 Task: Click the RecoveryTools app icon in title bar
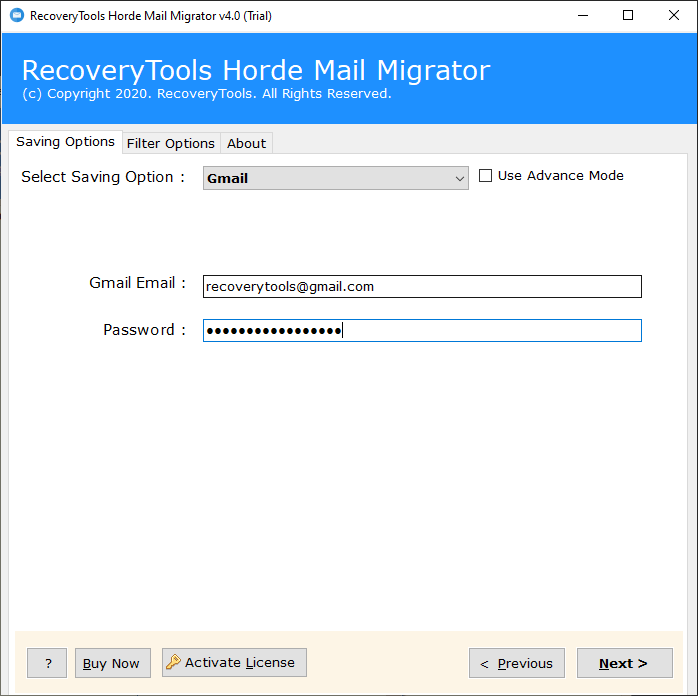pos(17,16)
